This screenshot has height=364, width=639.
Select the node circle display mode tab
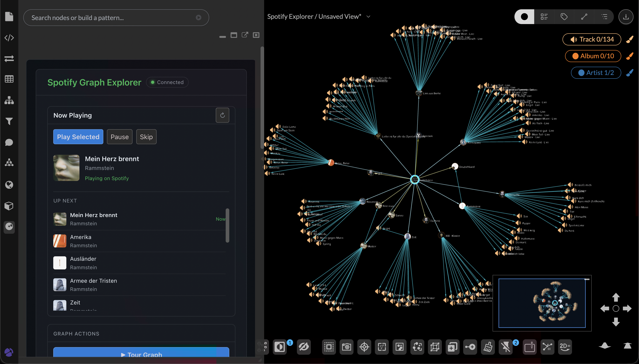pos(524,17)
